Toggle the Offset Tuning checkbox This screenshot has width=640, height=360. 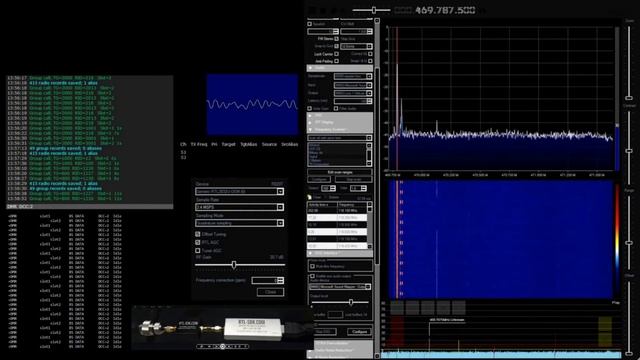pos(198,234)
